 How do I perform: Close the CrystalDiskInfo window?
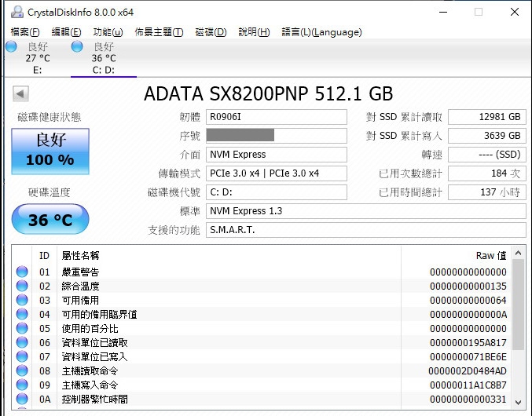[x=515, y=13]
